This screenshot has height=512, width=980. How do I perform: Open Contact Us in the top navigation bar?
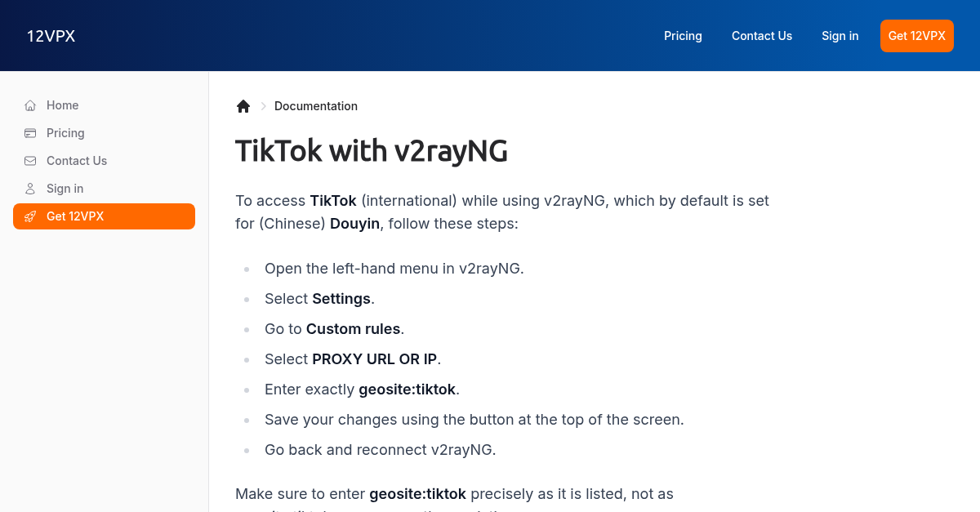[x=762, y=36]
